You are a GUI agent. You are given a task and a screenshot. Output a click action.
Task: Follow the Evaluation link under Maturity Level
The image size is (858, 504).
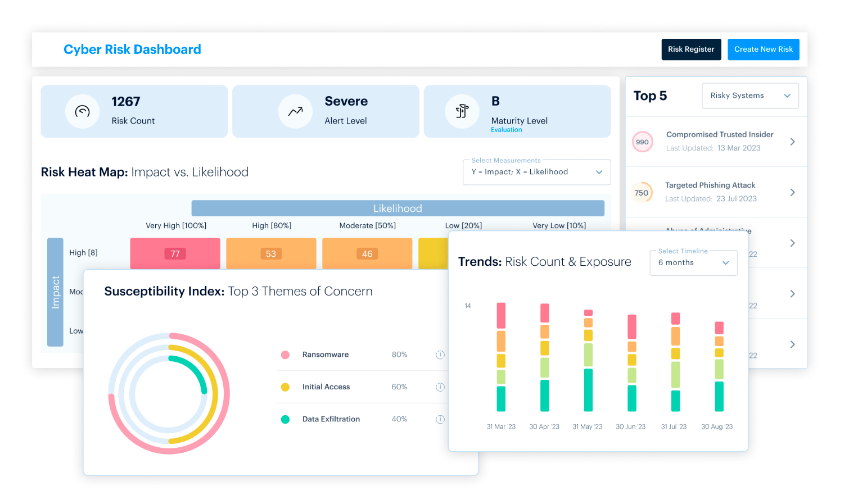click(506, 130)
